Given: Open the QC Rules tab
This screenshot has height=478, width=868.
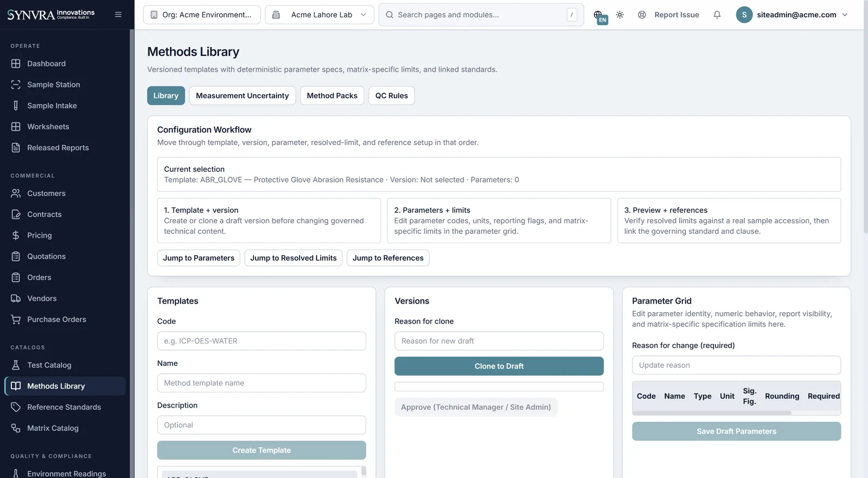Looking at the screenshot, I should coord(392,95).
